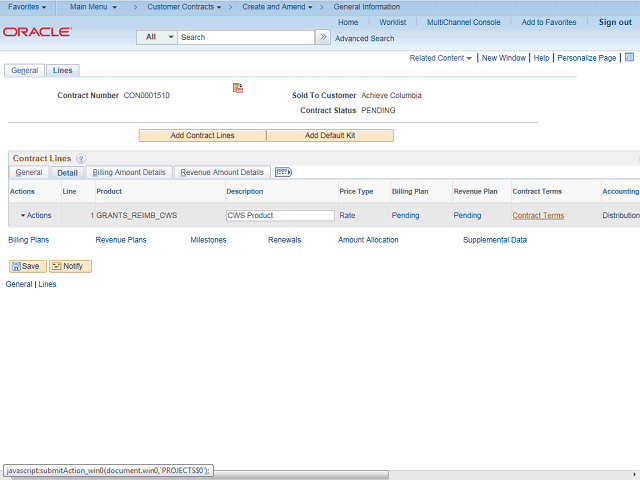
Task: Open MultiChannel Console link
Action: (464, 22)
